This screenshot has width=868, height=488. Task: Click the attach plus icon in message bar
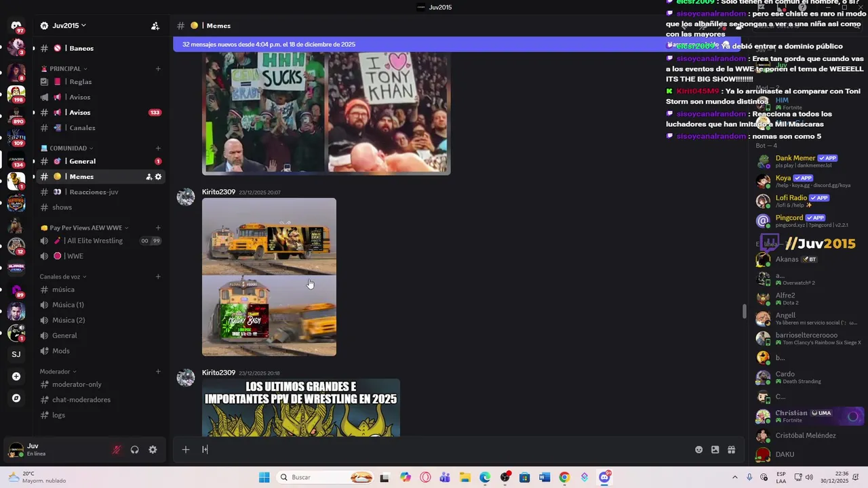(185, 449)
